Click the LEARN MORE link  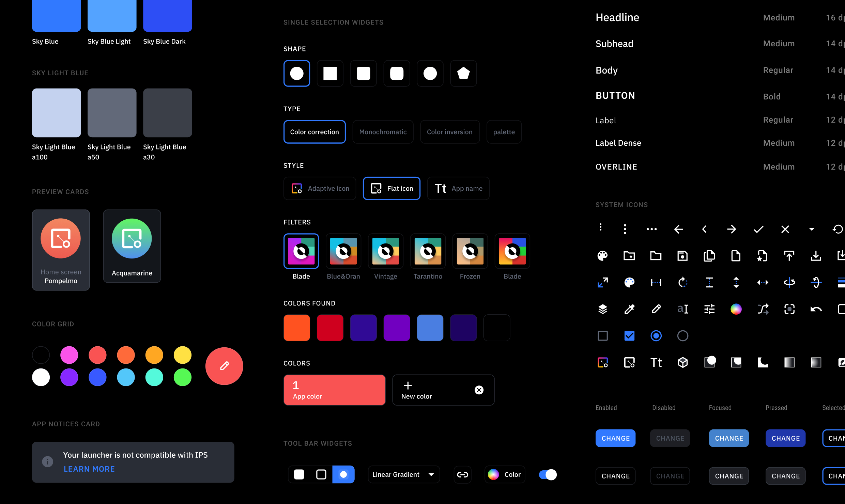coord(89,469)
